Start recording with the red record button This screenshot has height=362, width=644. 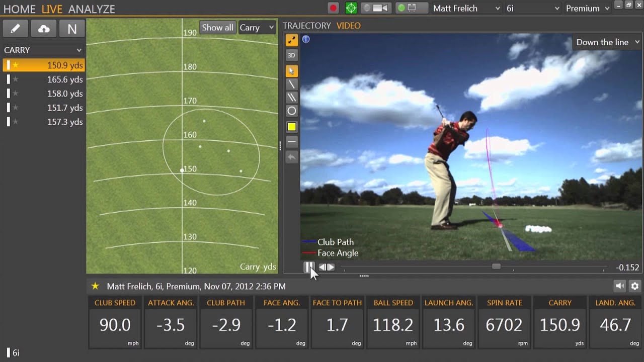pos(333,8)
